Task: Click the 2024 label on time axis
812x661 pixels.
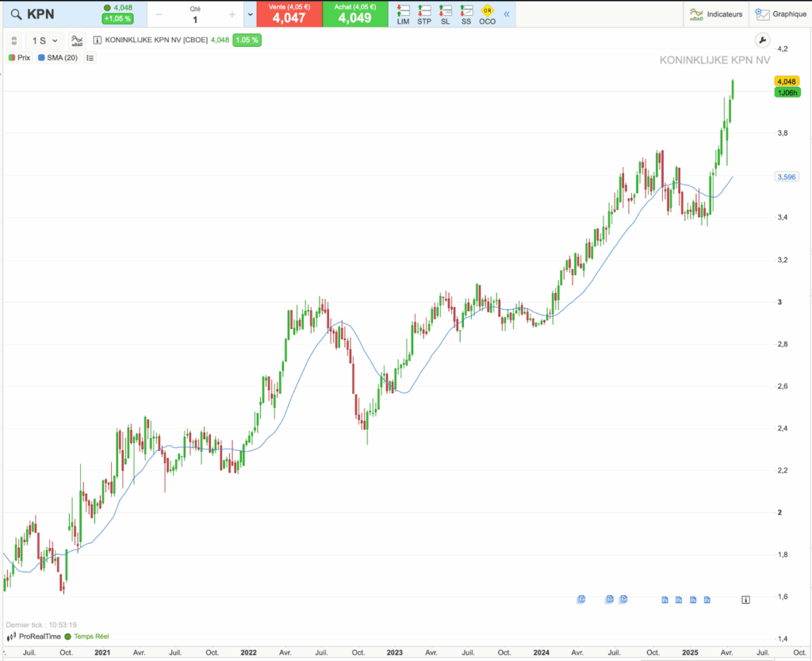Action: point(541,652)
